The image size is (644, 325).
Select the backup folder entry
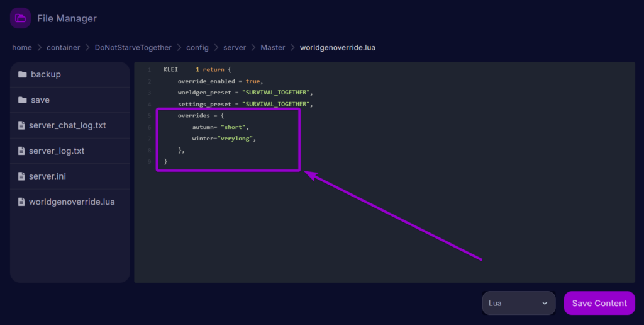pos(46,74)
